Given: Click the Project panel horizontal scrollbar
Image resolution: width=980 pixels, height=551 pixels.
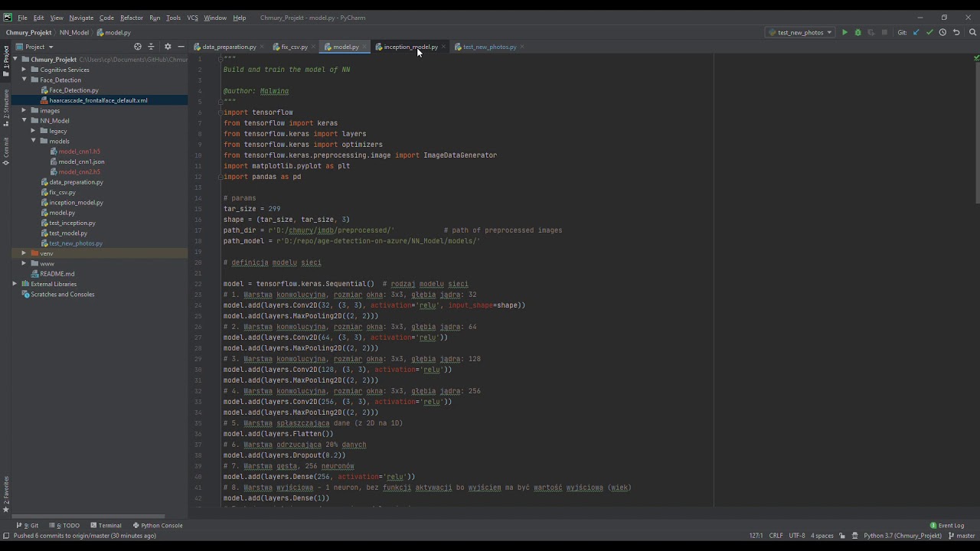Looking at the screenshot, I should tap(89, 517).
